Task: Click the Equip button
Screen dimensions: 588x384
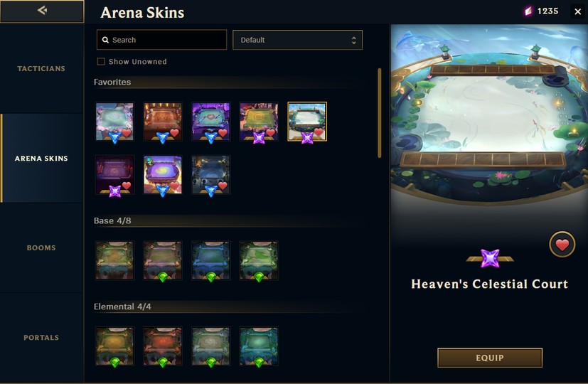Action: [x=490, y=358]
